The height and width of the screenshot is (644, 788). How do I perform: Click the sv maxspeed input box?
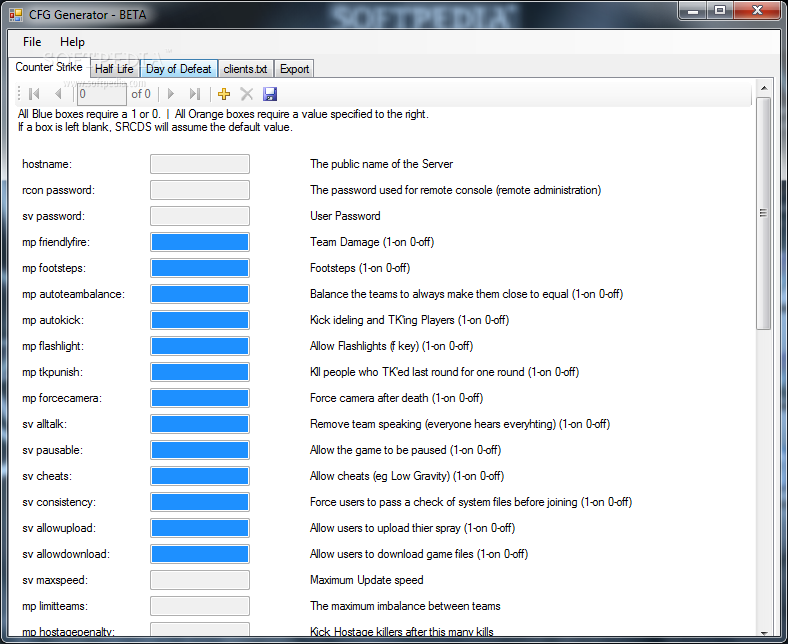tap(200, 580)
